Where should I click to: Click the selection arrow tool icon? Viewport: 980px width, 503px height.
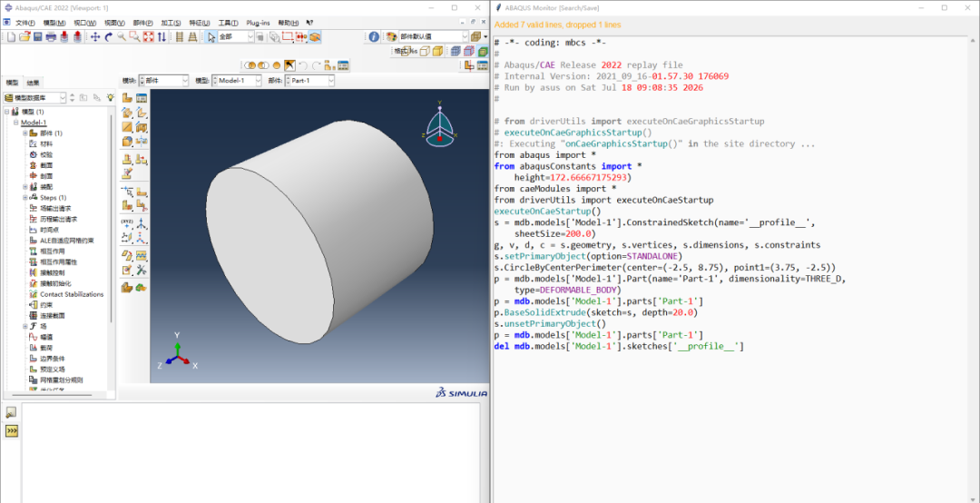pyautogui.click(x=211, y=37)
